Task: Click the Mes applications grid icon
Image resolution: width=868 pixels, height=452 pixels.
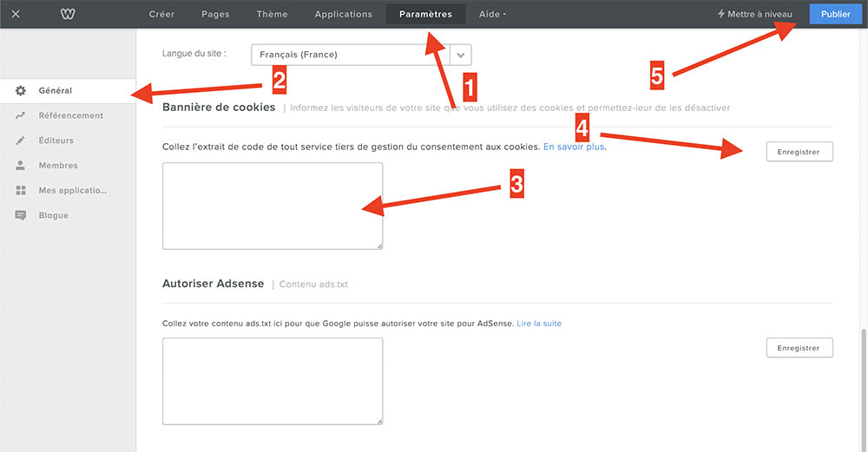Action: pos(21,190)
